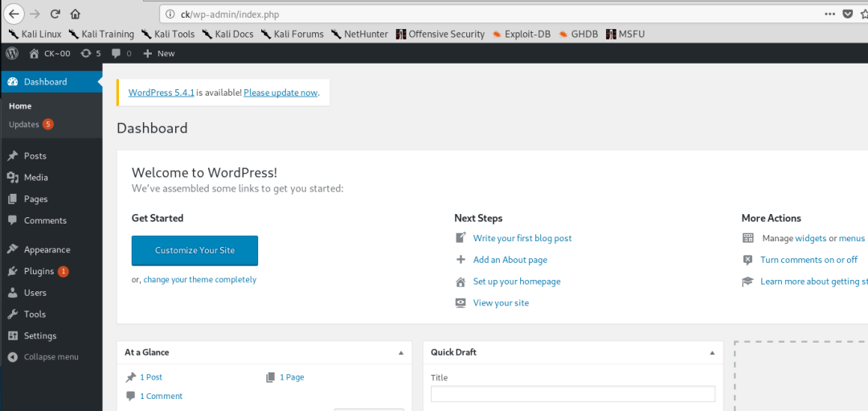Open Learn more about getting started link
The width and height of the screenshot is (868, 411).
click(x=814, y=282)
